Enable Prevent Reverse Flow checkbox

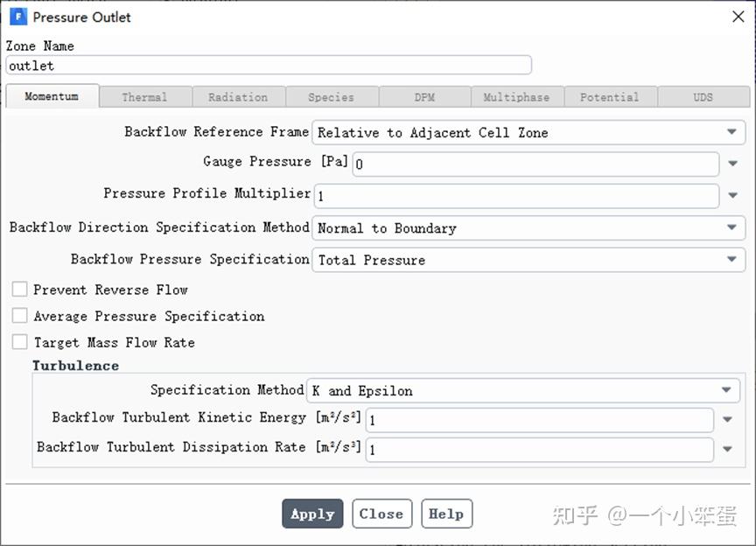[20, 290]
